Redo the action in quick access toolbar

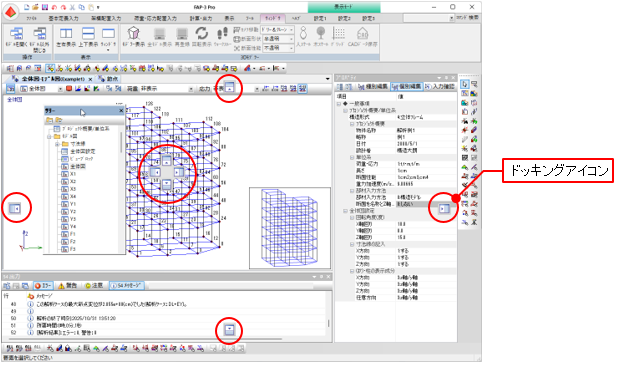[63, 7]
